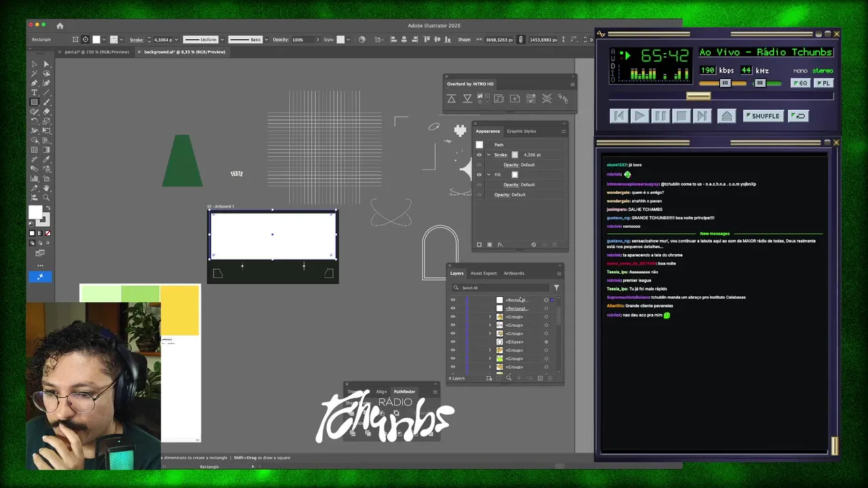Click the first Overlord push arrow icon

pyautogui.click(x=452, y=98)
